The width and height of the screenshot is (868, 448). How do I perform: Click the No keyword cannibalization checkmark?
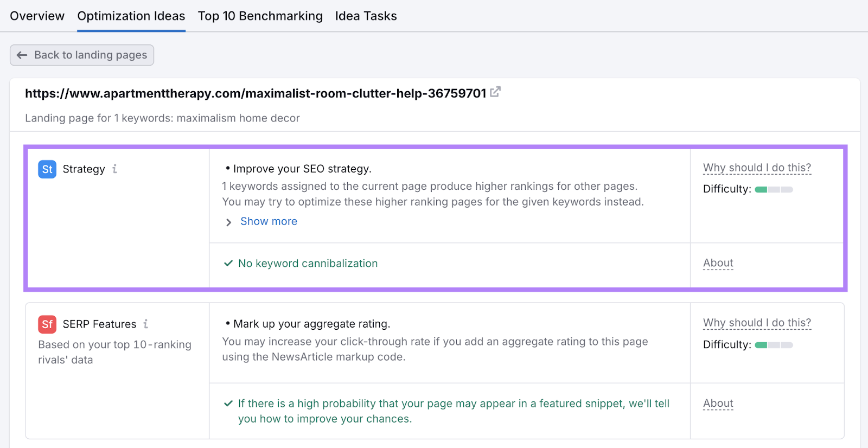(228, 264)
